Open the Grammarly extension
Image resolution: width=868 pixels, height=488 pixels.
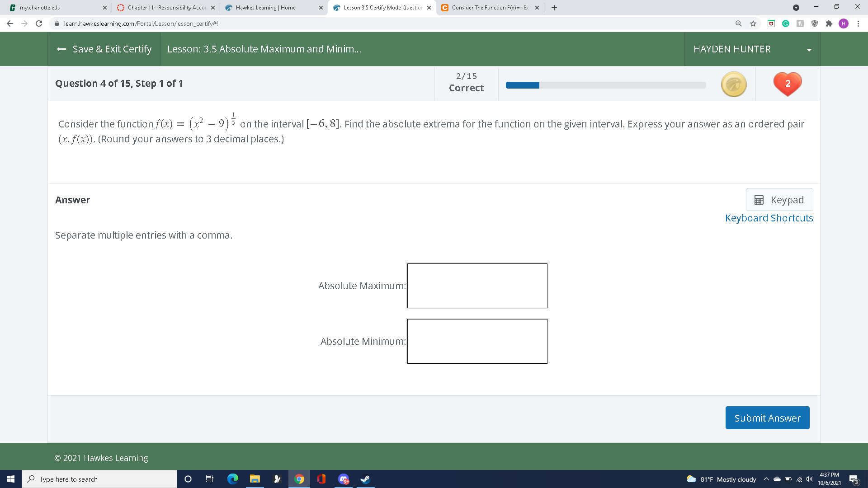tap(786, 23)
